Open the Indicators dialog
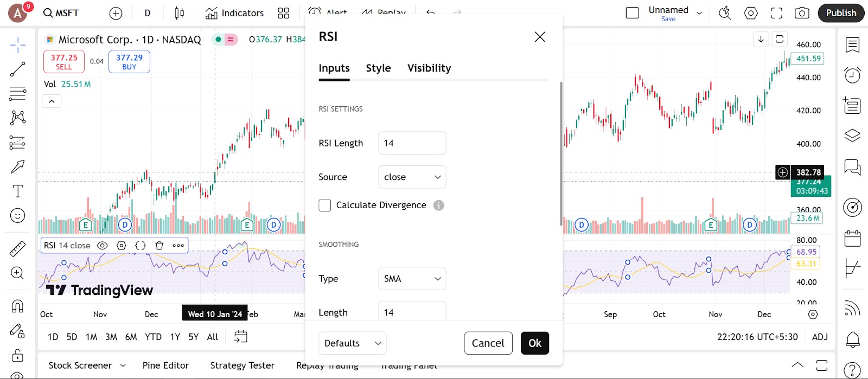 (234, 13)
